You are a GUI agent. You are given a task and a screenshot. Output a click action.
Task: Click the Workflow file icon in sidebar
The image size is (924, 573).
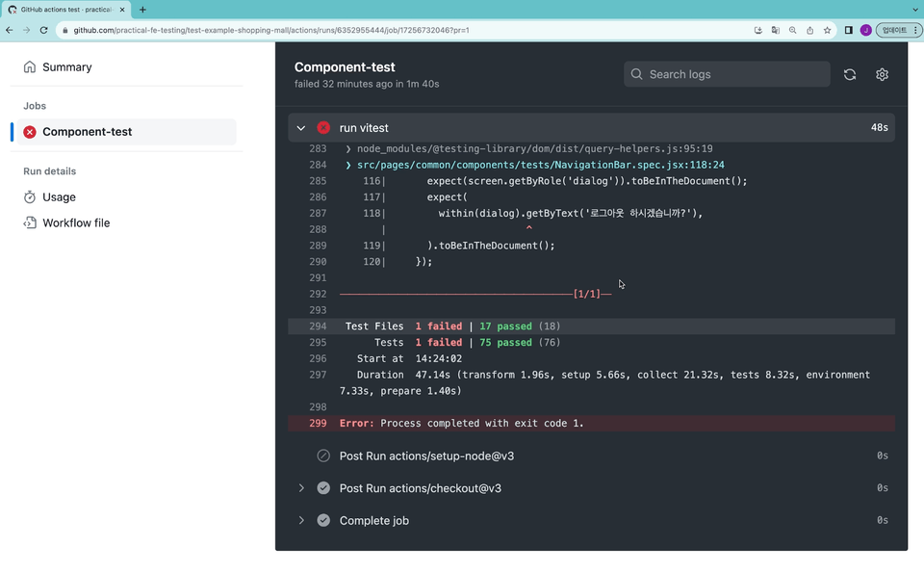30,223
